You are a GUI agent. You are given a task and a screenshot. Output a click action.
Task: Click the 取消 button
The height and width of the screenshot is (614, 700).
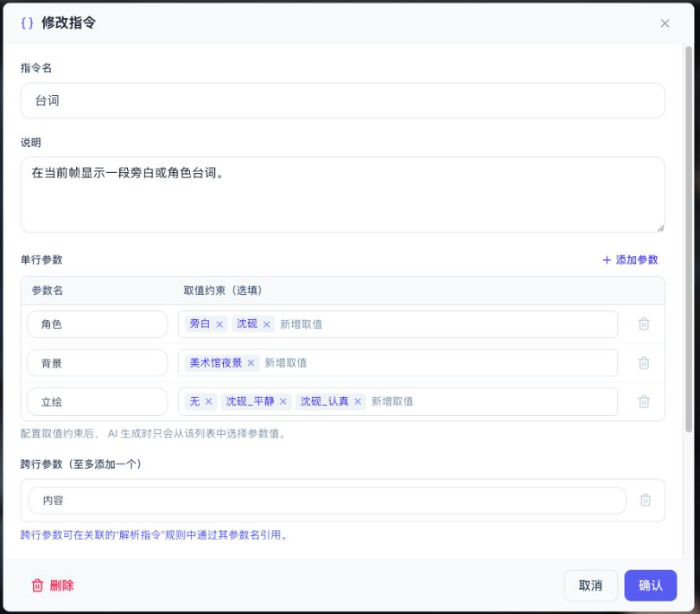point(590,585)
